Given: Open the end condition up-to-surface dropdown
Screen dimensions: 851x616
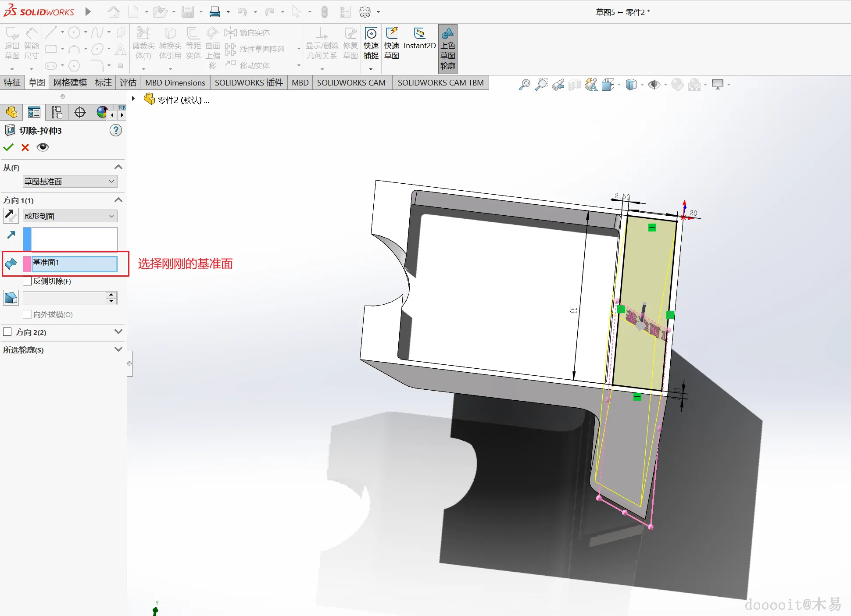Looking at the screenshot, I should (x=70, y=216).
